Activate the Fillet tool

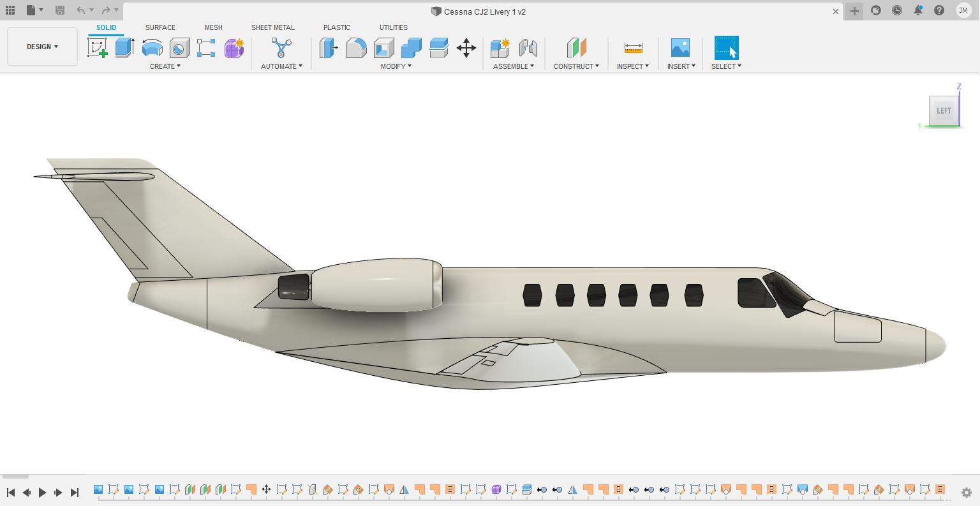(356, 48)
